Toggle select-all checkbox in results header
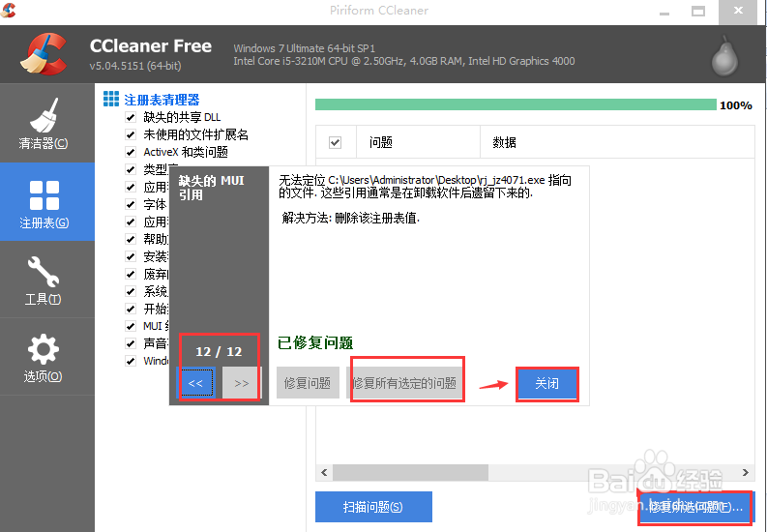The height and width of the screenshot is (532, 767). 335,143
